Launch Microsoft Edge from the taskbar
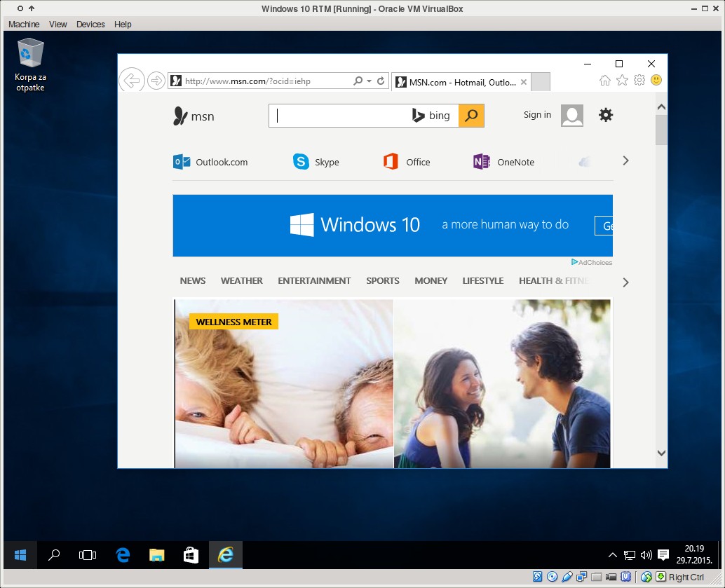 coord(123,555)
